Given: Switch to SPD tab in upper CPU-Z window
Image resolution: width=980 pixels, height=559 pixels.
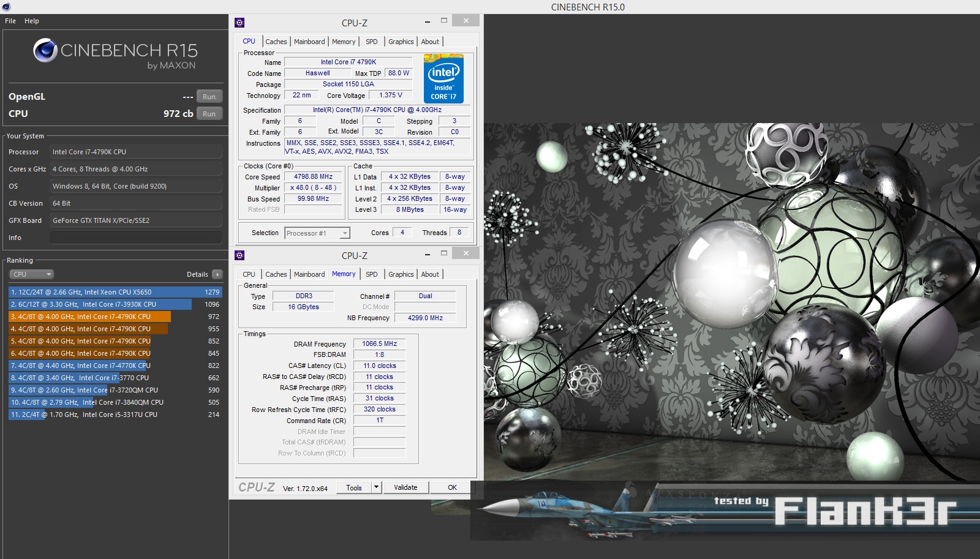Looking at the screenshot, I should (372, 42).
